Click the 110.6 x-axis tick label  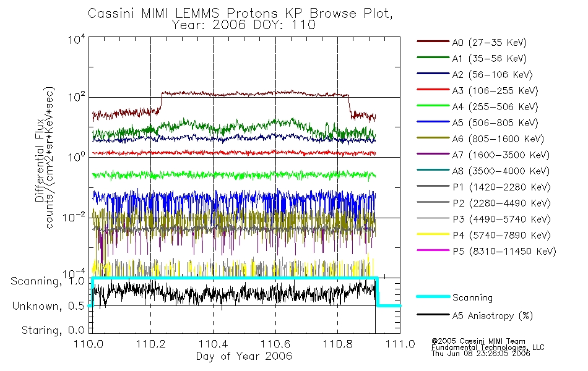click(275, 344)
